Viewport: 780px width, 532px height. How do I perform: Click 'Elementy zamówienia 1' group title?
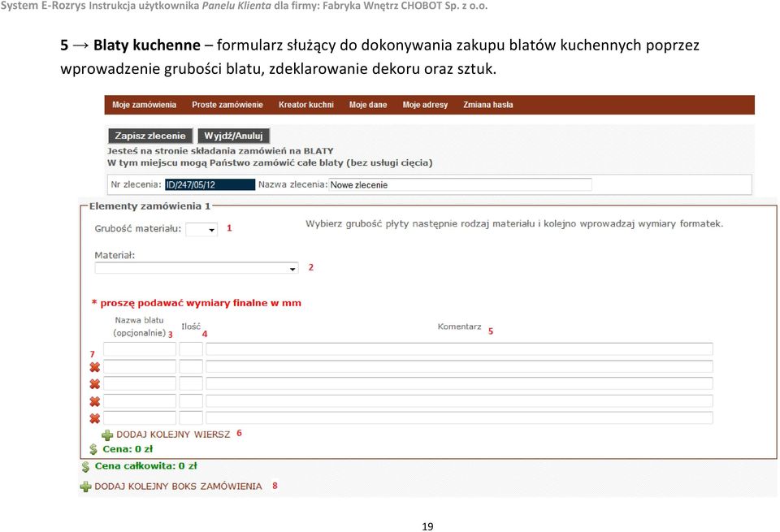pos(149,205)
